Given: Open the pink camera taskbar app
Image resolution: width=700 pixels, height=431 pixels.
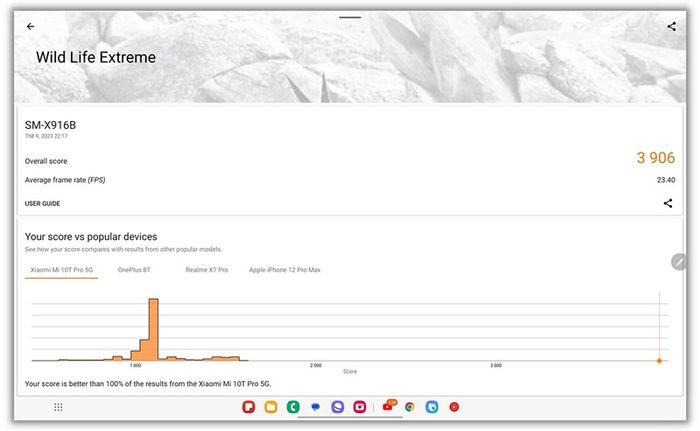Looking at the screenshot, I should (x=359, y=407).
